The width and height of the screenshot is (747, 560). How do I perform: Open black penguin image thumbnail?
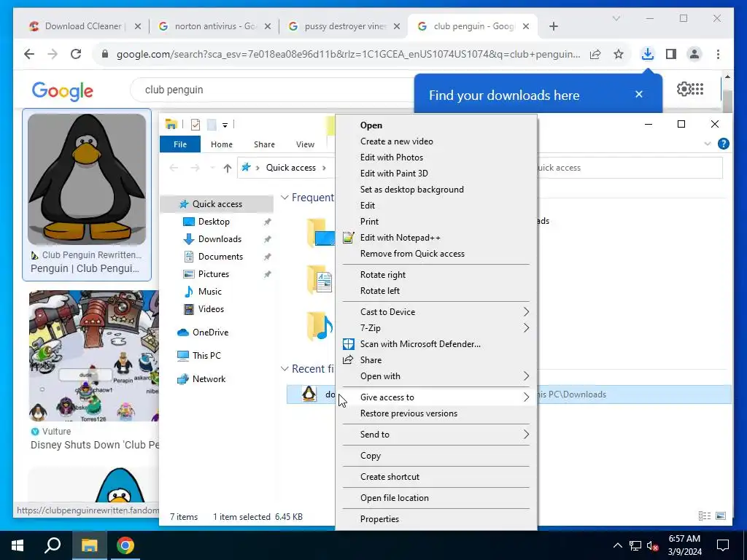(87, 179)
